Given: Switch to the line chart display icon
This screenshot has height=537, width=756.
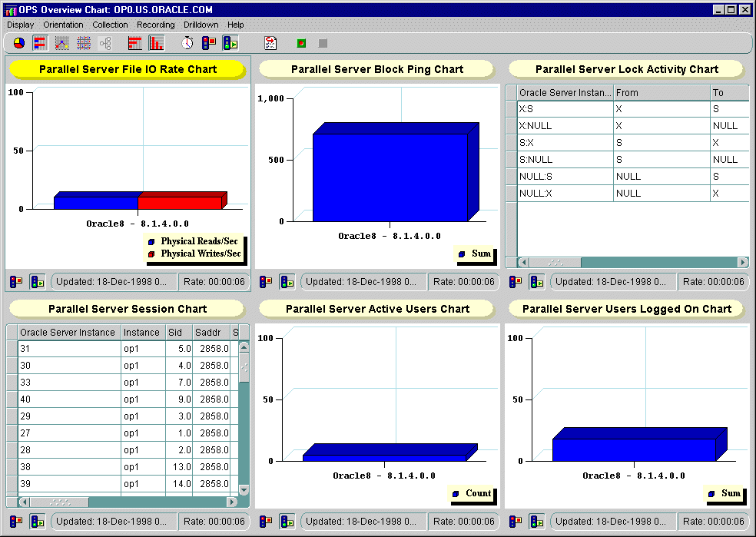Looking at the screenshot, I should tap(62, 43).
